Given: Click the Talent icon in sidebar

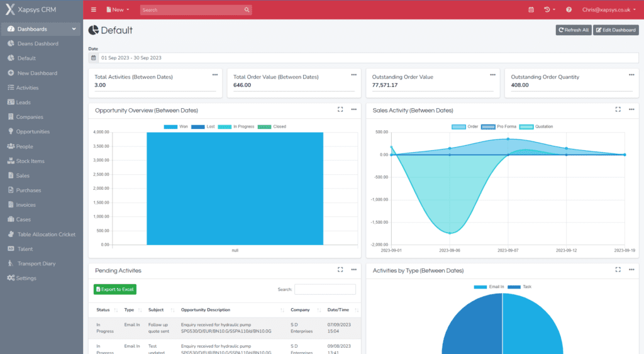Looking at the screenshot, I should (11, 249).
